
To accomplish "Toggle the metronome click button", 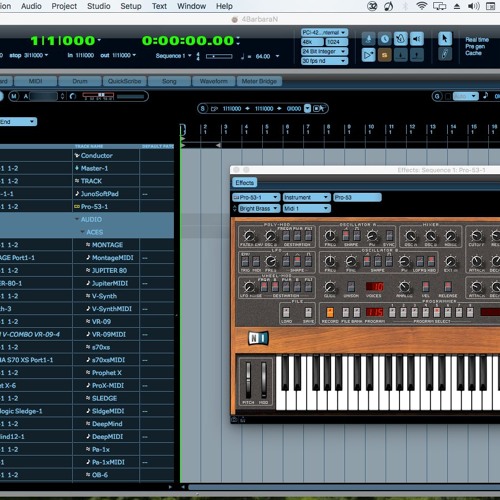I will click(x=401, y=39).
